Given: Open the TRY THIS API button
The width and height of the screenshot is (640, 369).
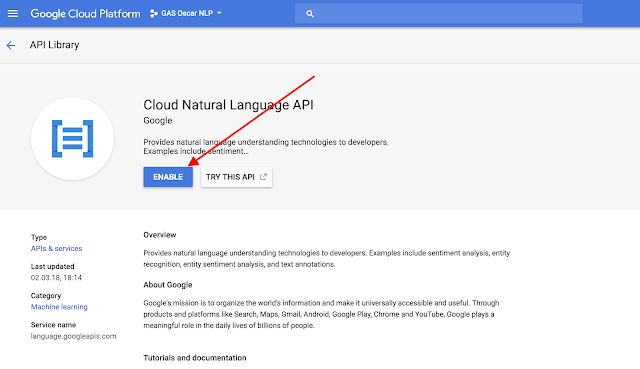Looking at the screenshot, I should tap(236, 177).
